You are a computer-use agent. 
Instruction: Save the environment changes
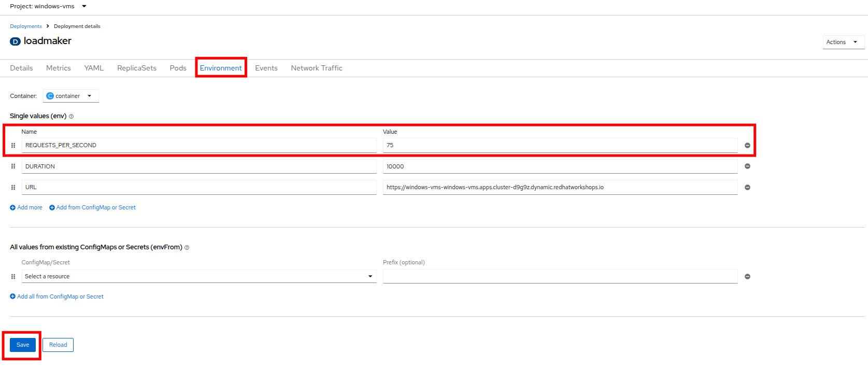point(23,345)
